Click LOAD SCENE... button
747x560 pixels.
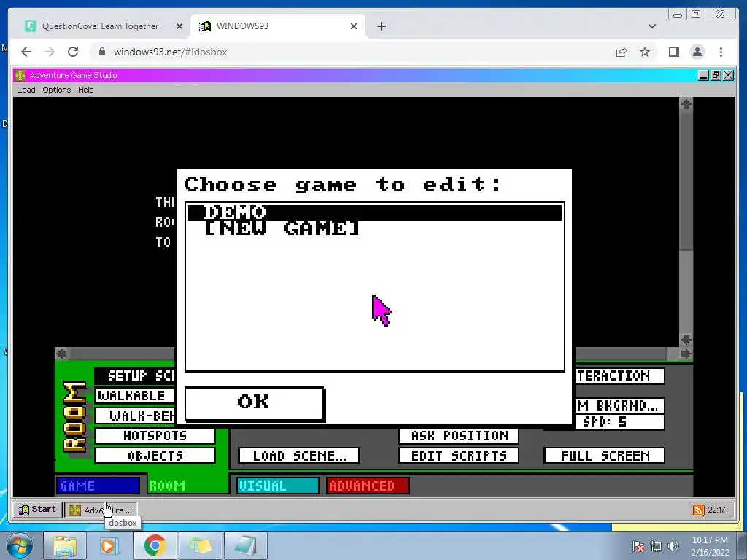298,456
